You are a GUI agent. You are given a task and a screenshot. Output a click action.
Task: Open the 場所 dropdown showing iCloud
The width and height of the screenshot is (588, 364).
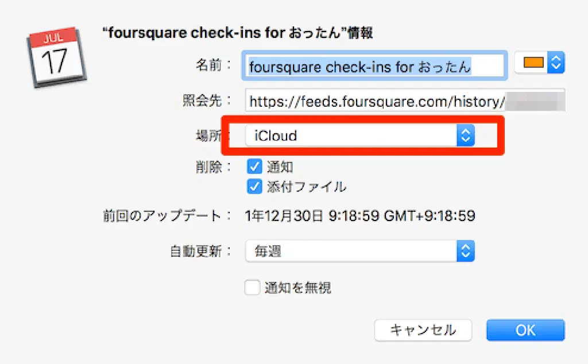click(350, 136)
